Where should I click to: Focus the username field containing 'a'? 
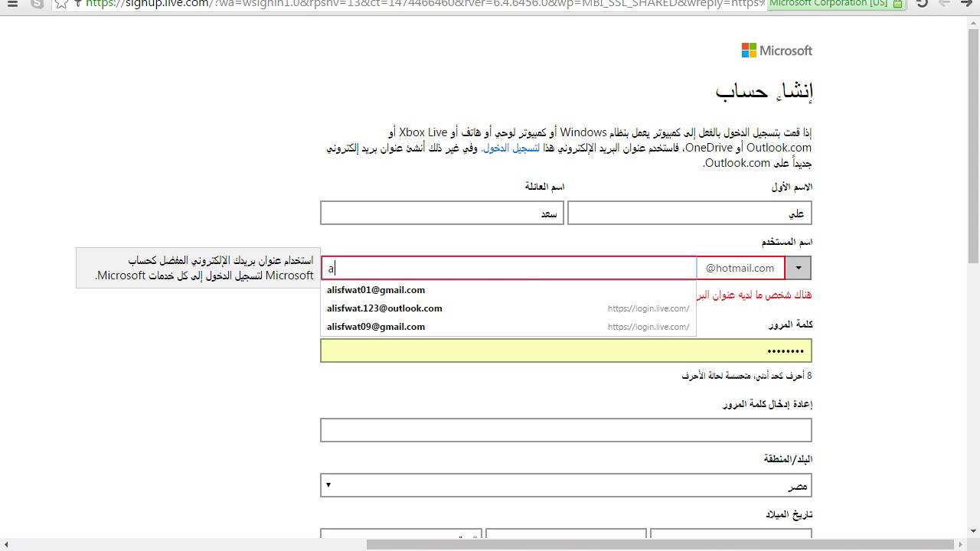click(509, 268)
